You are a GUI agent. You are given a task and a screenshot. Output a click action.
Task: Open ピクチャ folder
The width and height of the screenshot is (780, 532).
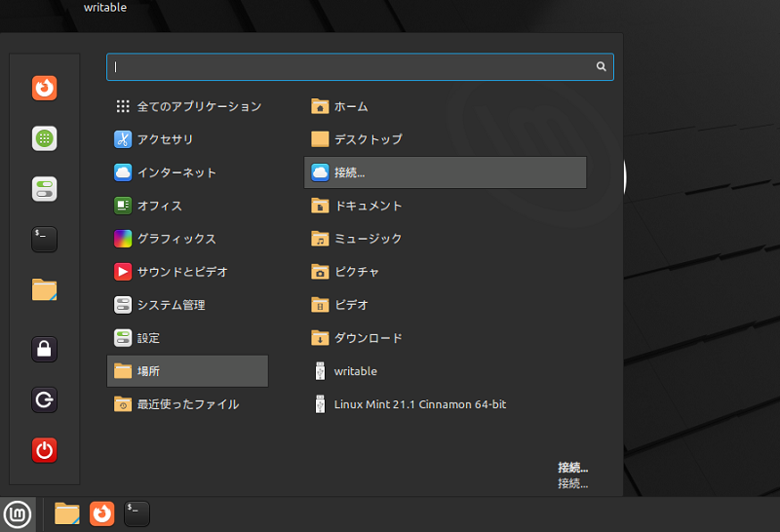pyautogui.click(x=446, y=272)
